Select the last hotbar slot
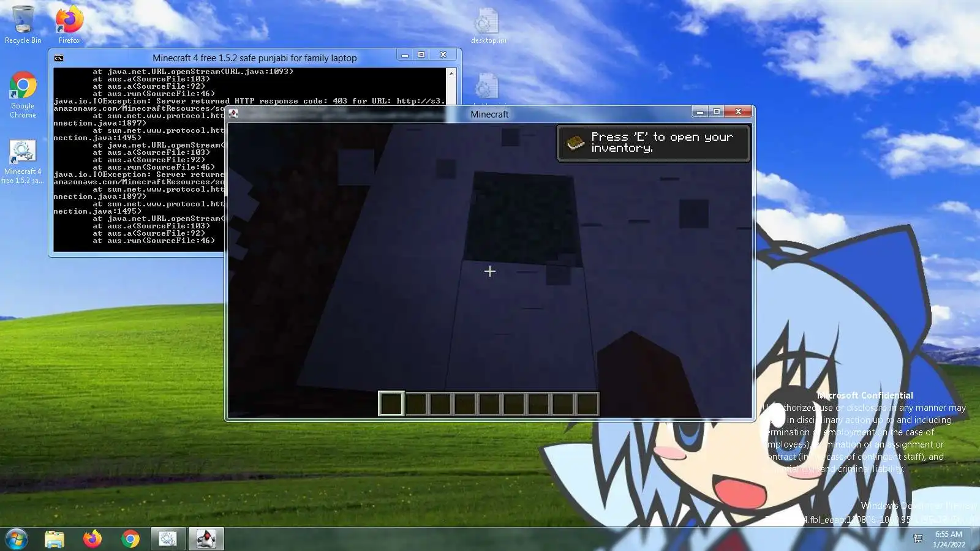 587,403
